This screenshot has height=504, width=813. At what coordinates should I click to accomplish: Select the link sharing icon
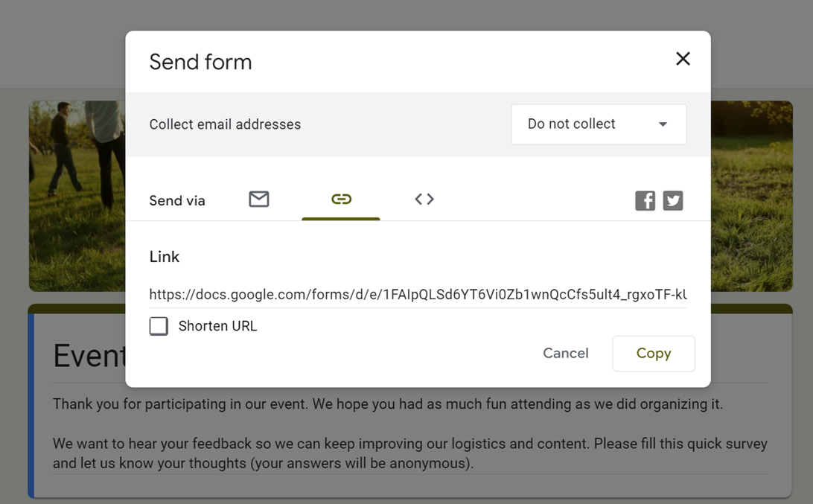[340, 199]
